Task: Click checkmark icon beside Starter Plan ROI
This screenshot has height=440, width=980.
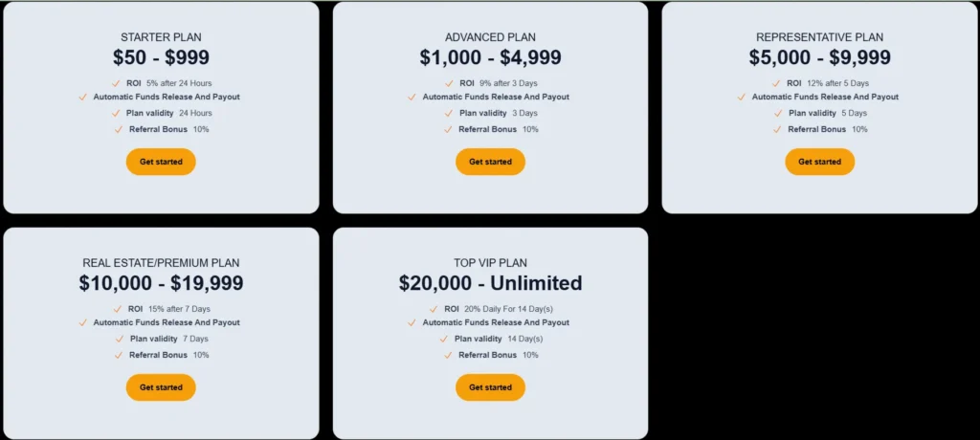Action: click(117, 83)
